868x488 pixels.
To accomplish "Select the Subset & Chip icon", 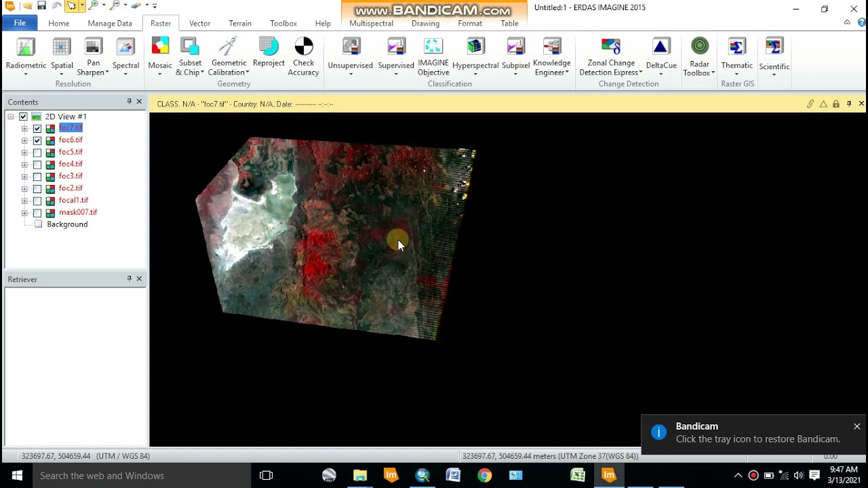I will coord(190,47).
